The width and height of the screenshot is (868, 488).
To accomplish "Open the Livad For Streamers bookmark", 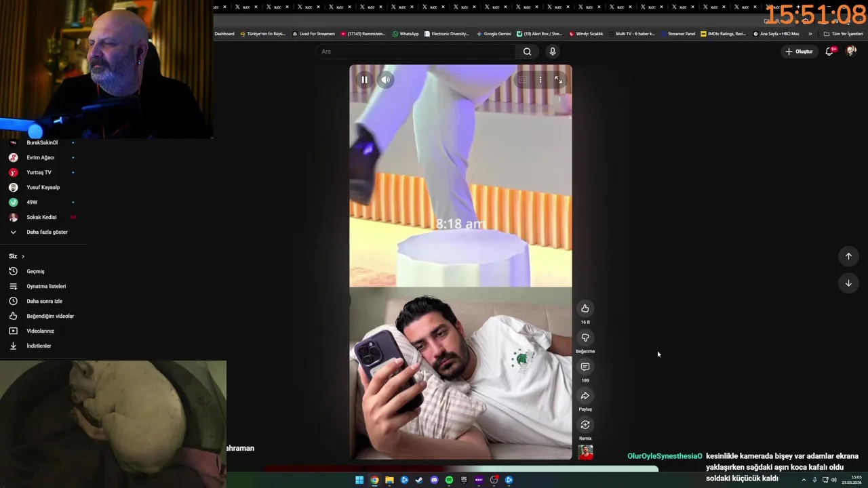I will 313,34.
